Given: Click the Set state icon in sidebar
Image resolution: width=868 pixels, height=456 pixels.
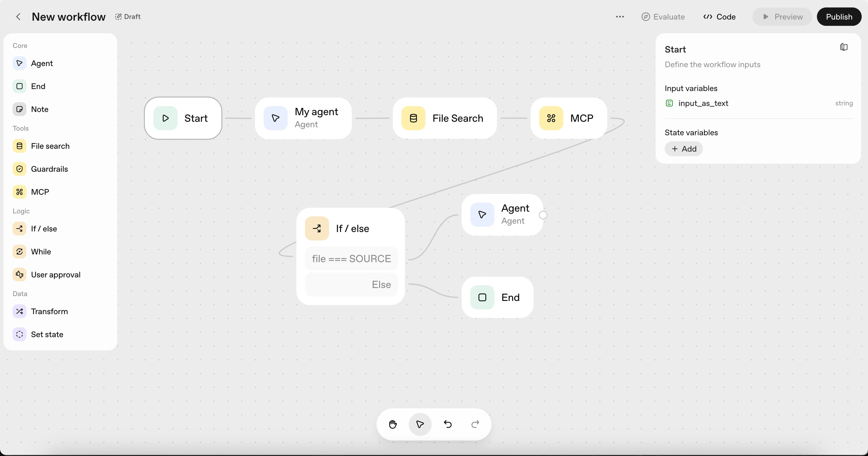Looking at the screenshot, I should [x=20, y=334].
